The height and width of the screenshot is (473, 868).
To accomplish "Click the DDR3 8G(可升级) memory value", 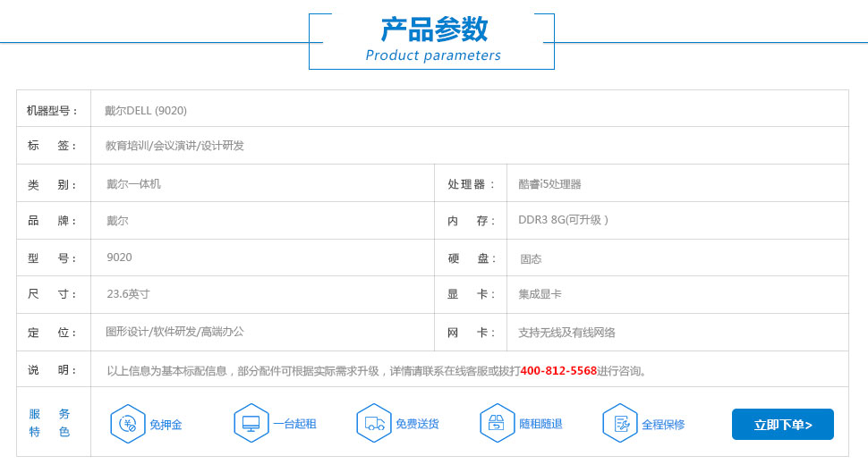I will coord(563,220).
